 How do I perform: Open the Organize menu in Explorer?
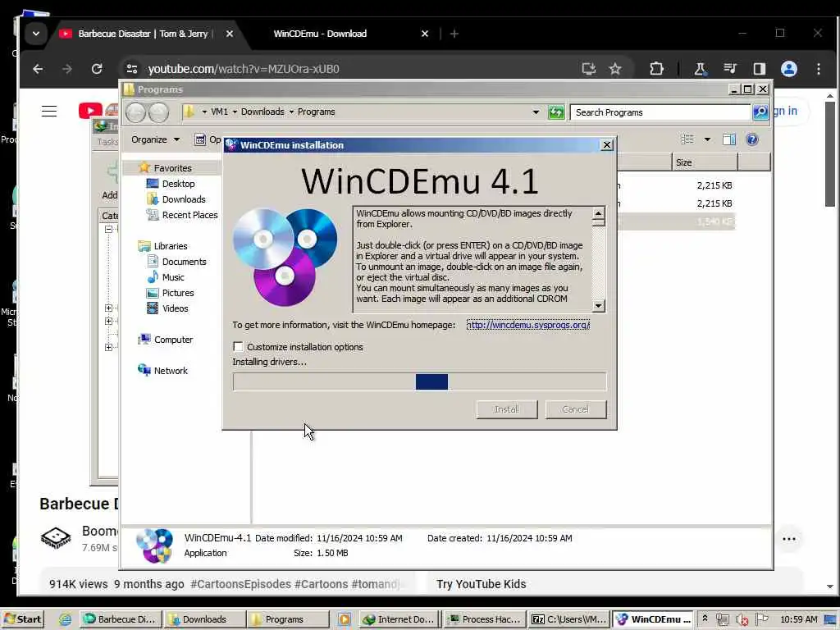[155, 139]
